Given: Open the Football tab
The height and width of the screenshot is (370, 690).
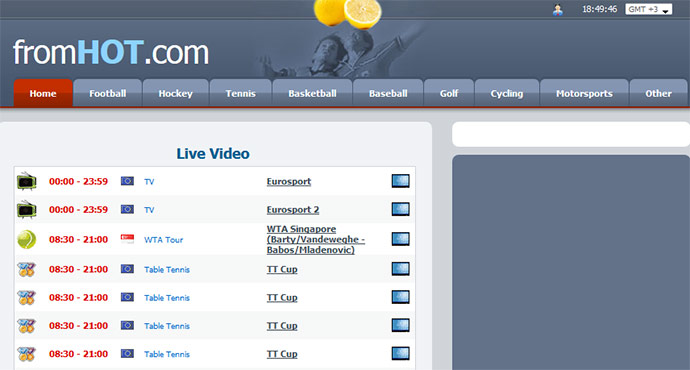Looking at the screenshot, I should (108, 93).
